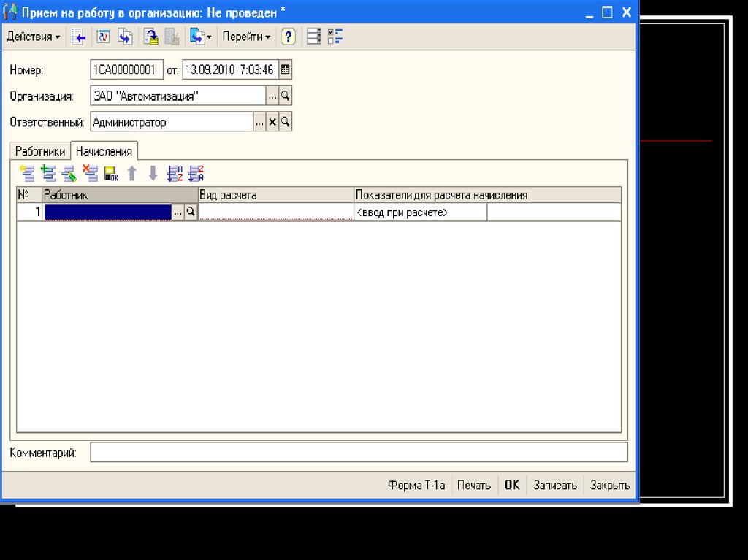Expand the Перейти dropdown menu

pos(246,37)
